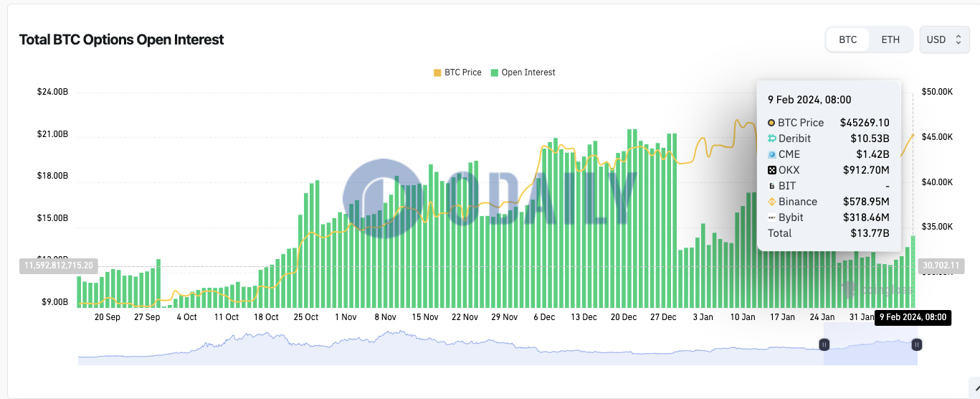
Task: Click the OKX icon in tooltip
Action: tap(771, 170)
